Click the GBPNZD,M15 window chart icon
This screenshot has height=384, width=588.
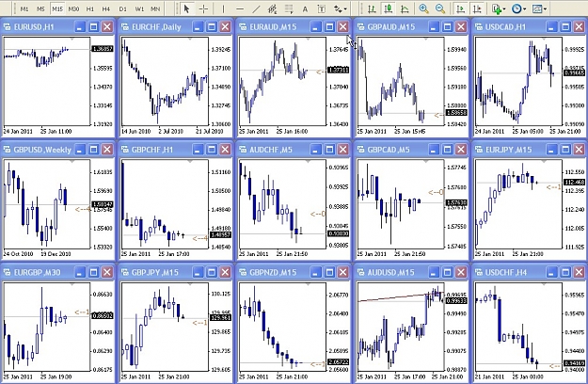click(x=243, y=272)
